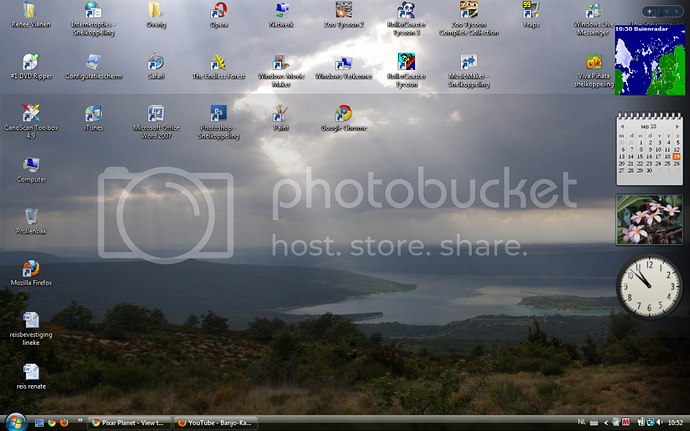This screenshot has width=690, height=431.
Task: Click the NL language indicator in taskbar
Action: tap(582, 423)
